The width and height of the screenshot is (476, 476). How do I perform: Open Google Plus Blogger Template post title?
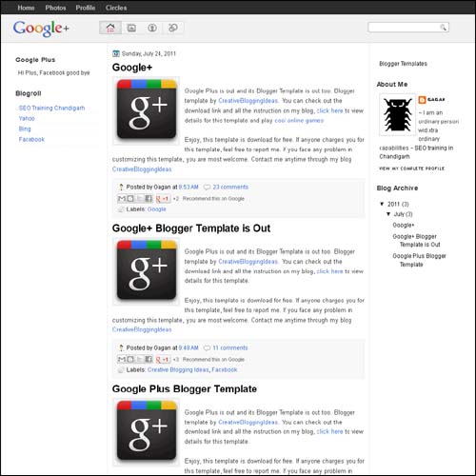(185, 388)
